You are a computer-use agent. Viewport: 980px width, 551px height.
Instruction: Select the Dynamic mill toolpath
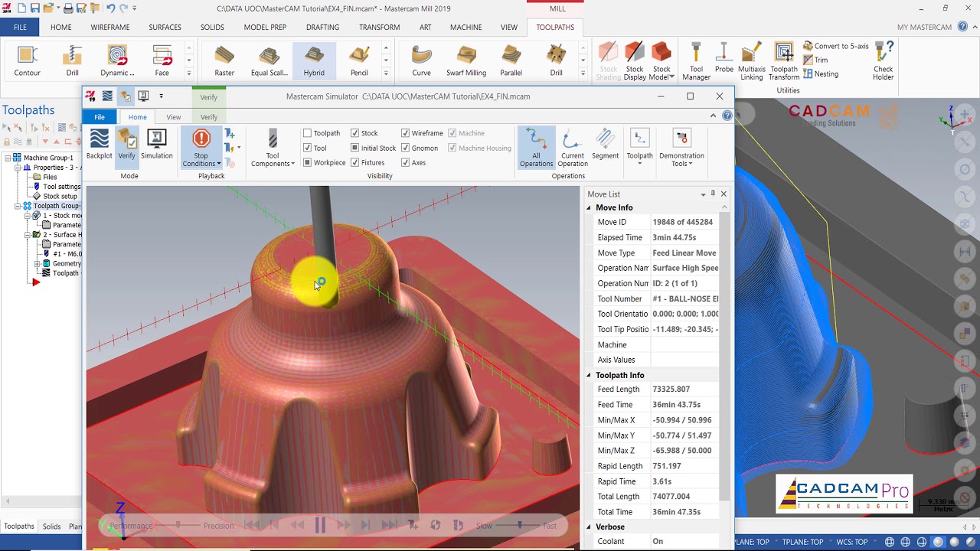[x=117, y=61]
